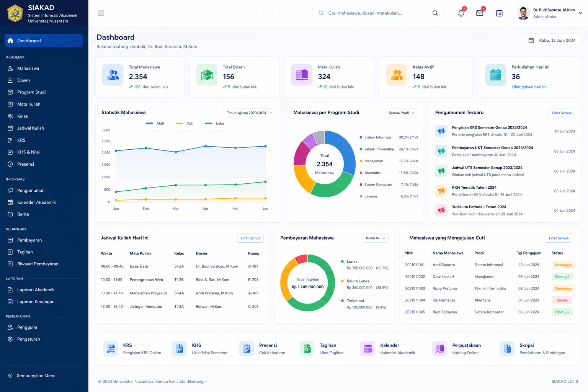Focus the Cari mahasiswa search field
This screenshot has height=392, width=588.
click(x=378, y=13)
